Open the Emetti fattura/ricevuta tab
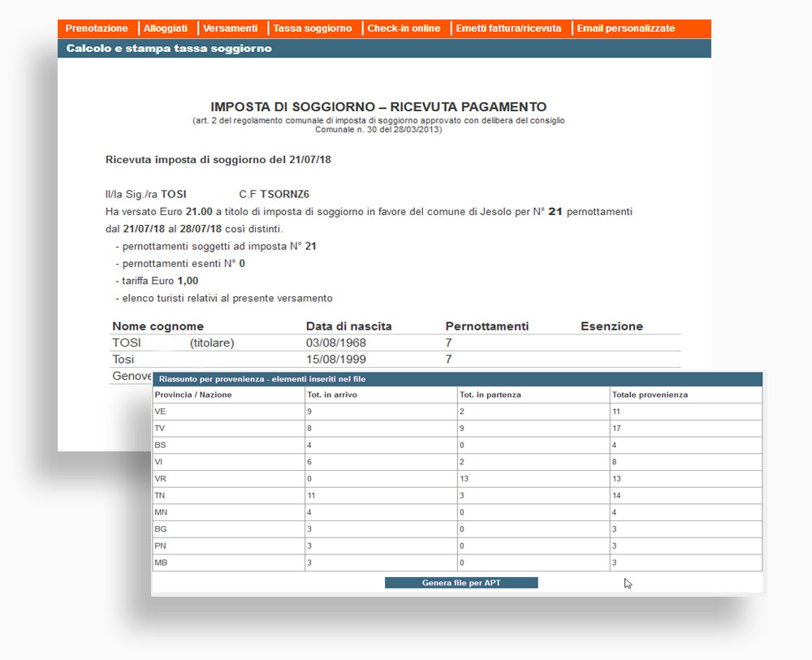812x660 pixels. (508, 28)
